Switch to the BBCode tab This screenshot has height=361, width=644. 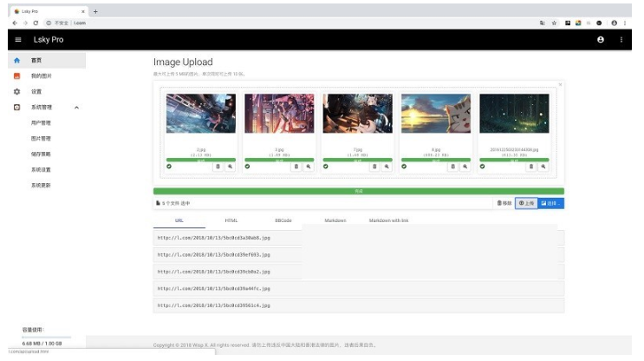[283, 220]
